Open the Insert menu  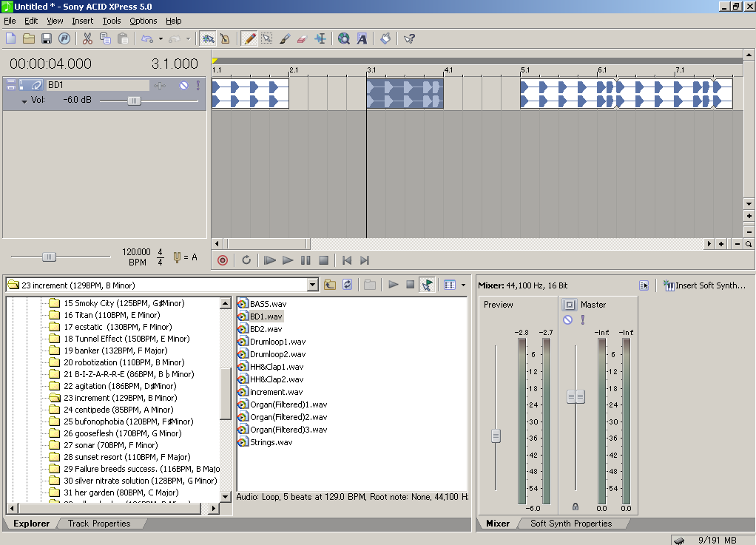pos(82,21)
